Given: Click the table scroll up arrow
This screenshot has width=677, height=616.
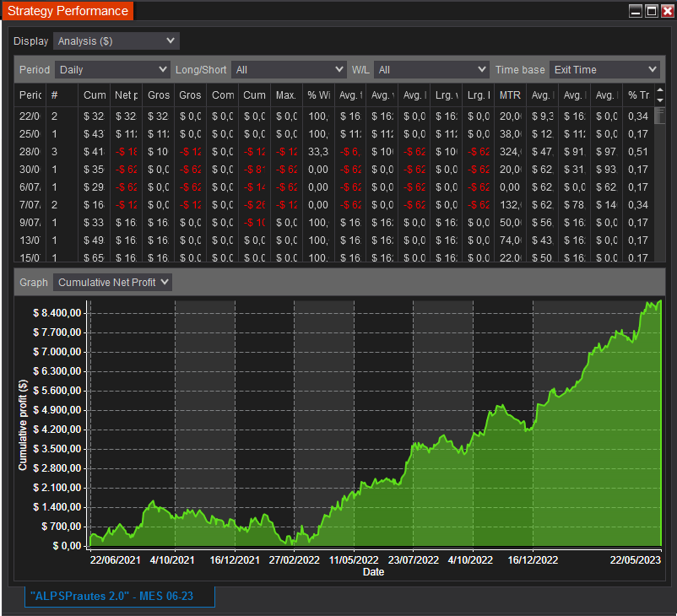Looking at the screenshot, I should click(660, 89).
